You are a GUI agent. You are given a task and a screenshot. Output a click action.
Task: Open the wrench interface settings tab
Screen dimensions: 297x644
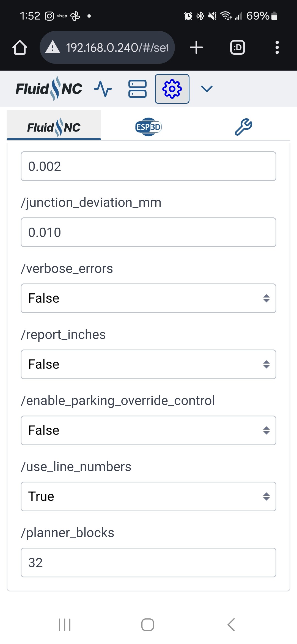click(243, 127)
